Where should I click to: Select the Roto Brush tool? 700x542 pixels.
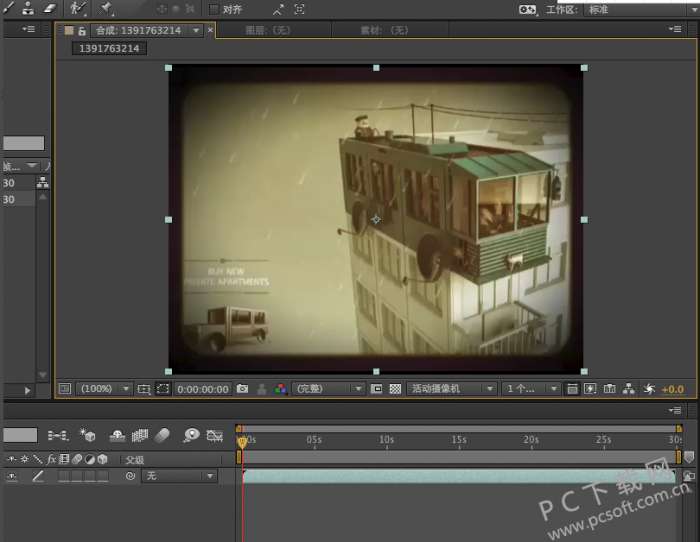[x=78, y=8]
